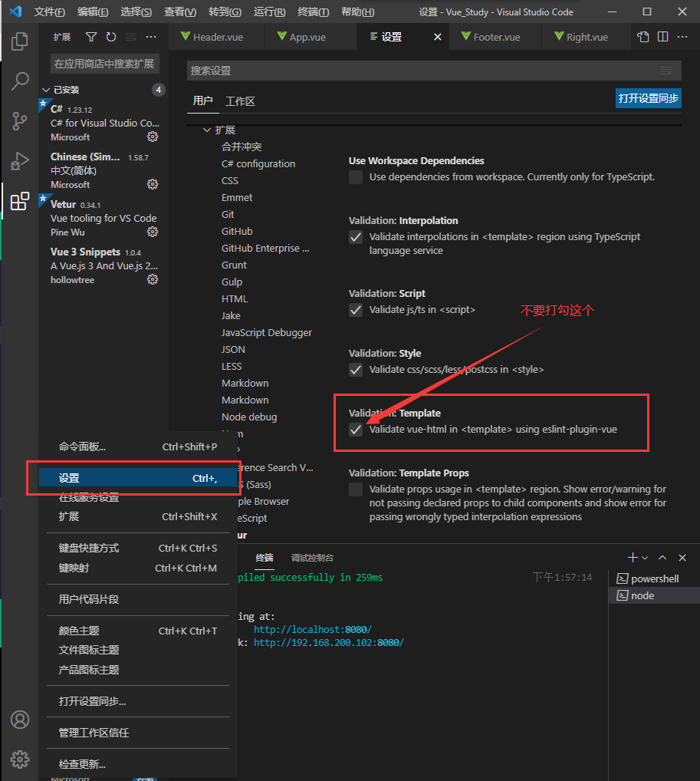Select JavaScript Debugger in settings tree
Viewport: 700px width, 781px height.
[266, 333]
